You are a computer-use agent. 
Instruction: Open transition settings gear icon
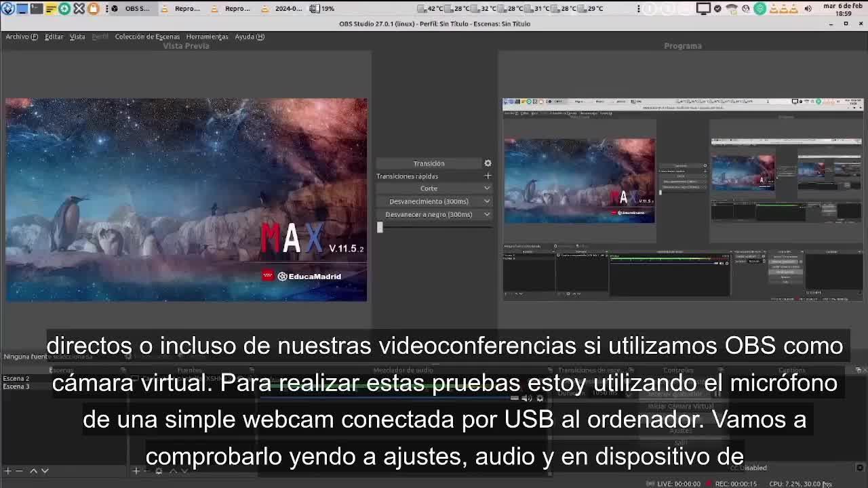[x=488, y=163]
